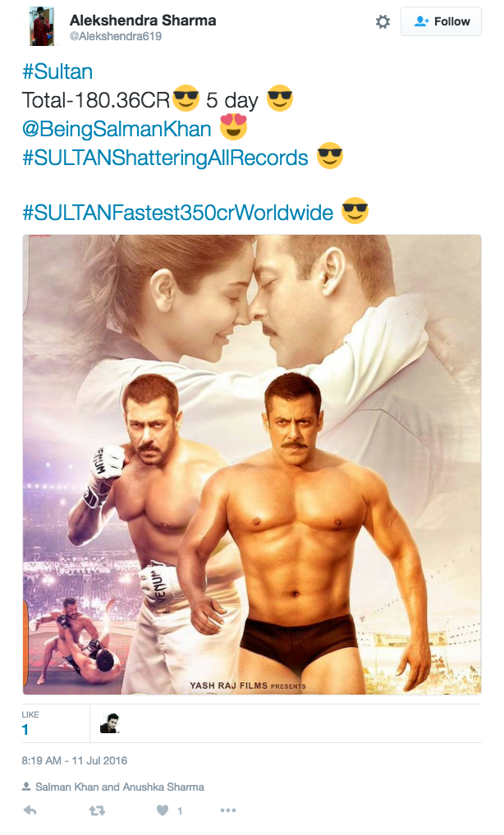Viewport: 504px width, 835px height.
Task: Click the Alekshendra Sharma display name
Action: (143, 21)
